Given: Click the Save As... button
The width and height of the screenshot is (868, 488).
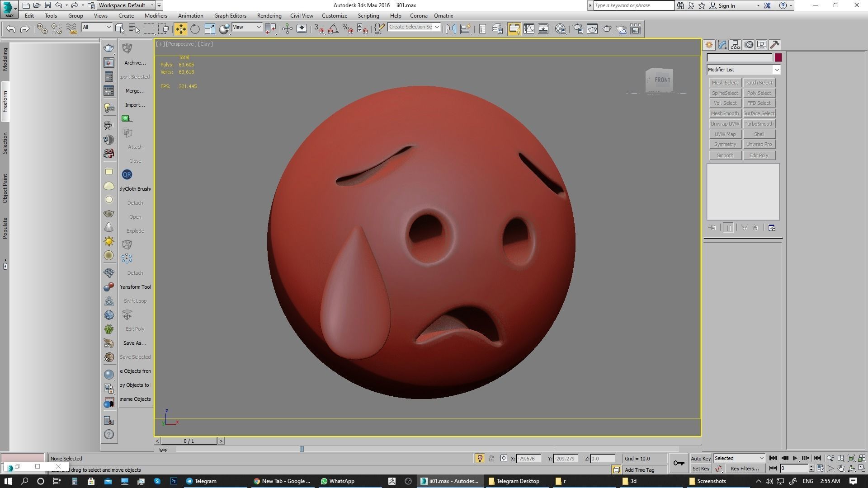Looking at the screenshot, I should pyautogui.click(x=135, y=343).
